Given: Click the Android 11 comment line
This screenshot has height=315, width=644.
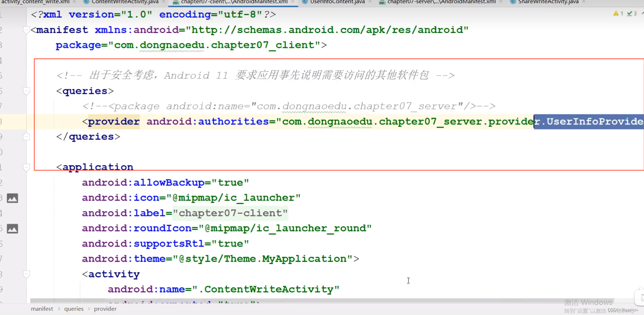Looking at the screenshot, I should click(x=255, y=75).
